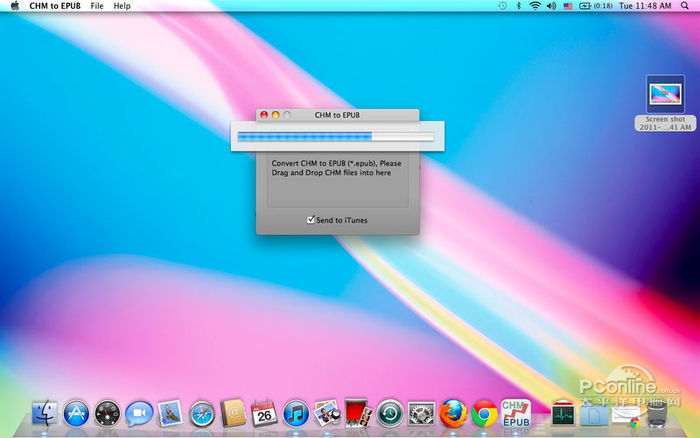Open the US flag input menu
The height and width of the screenshot is (438, 700).
point(568,6)
